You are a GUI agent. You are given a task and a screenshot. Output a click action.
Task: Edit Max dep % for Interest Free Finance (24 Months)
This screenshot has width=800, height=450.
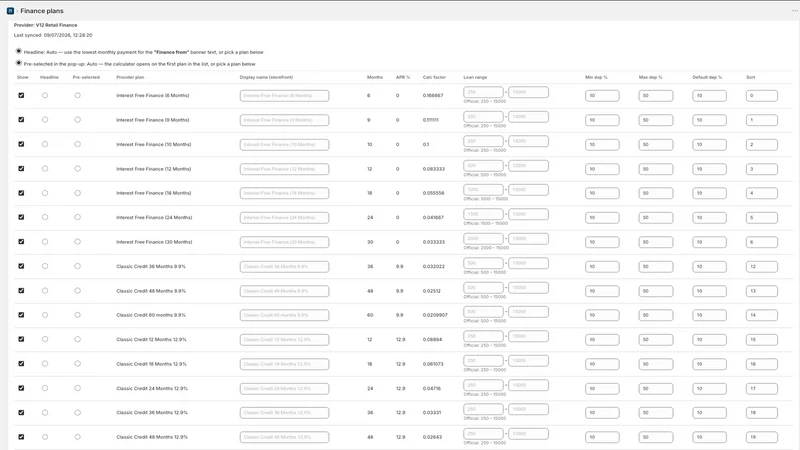pyautogui.click(x=656, y=217)
